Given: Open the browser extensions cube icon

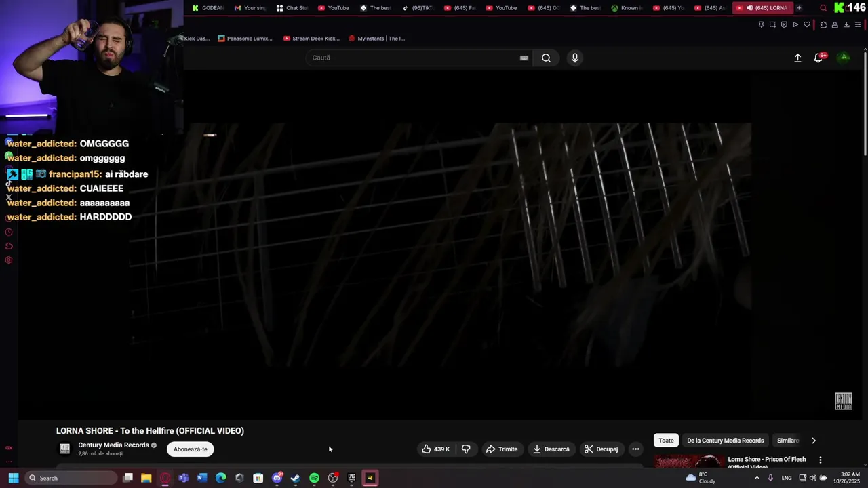Looking at the screenshot, I should tap(824, 25).
